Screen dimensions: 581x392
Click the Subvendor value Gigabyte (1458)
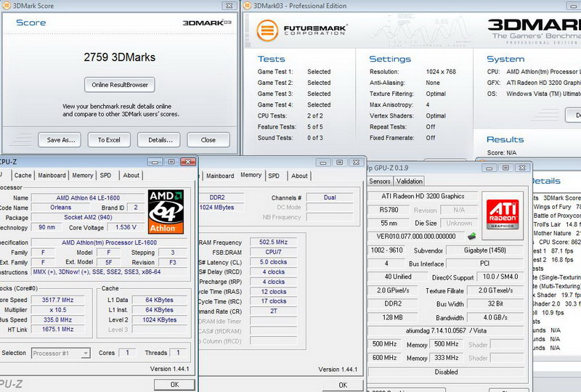point(484,250)
